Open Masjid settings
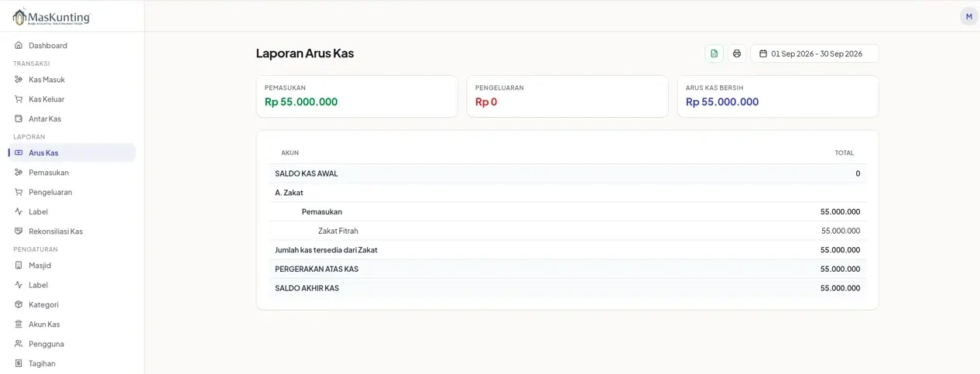980x374 pixels. [x=72, y=265]
